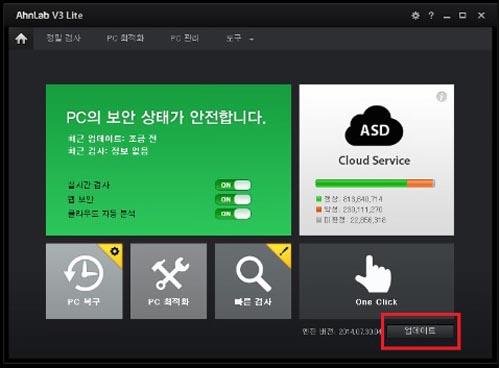Toggle 웹 보안 ON switch

pos(233,199)
